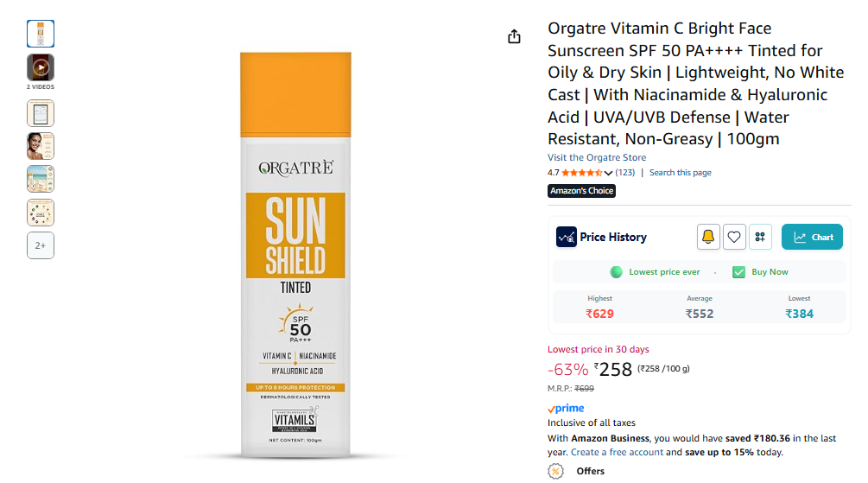This screenshot has height=483, width=868.
Task: Click the Lowest price ever green indicator
Action: pos(616,272)
